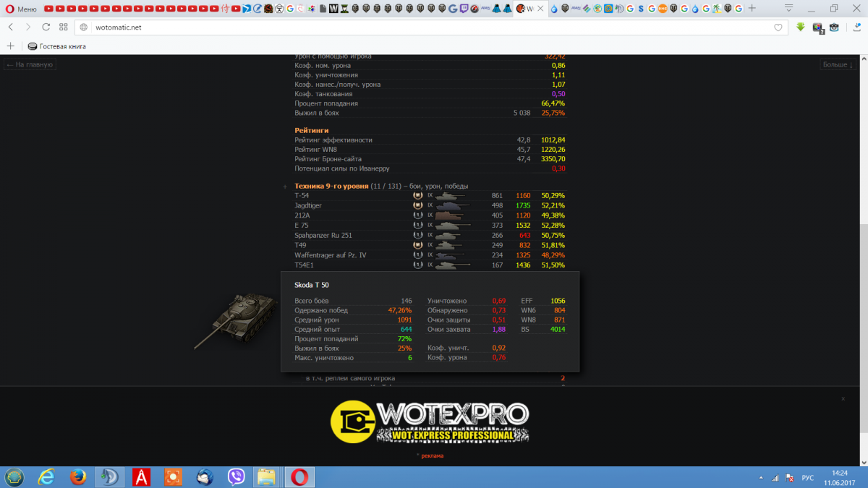Launch Internet Explorer from taskbar

click(46, 477)
